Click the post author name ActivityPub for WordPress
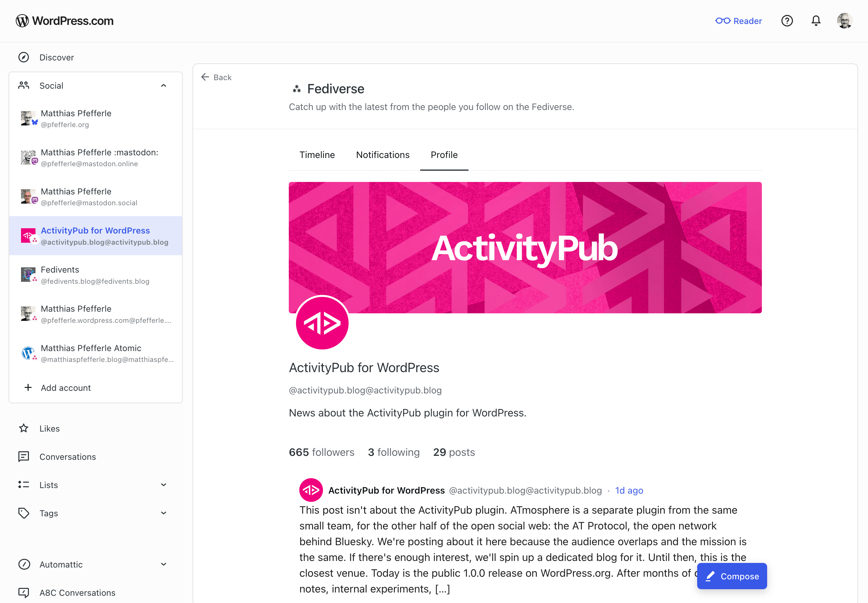Image resolution: width=868 pixels, height=603 pixels. (386, 490)
